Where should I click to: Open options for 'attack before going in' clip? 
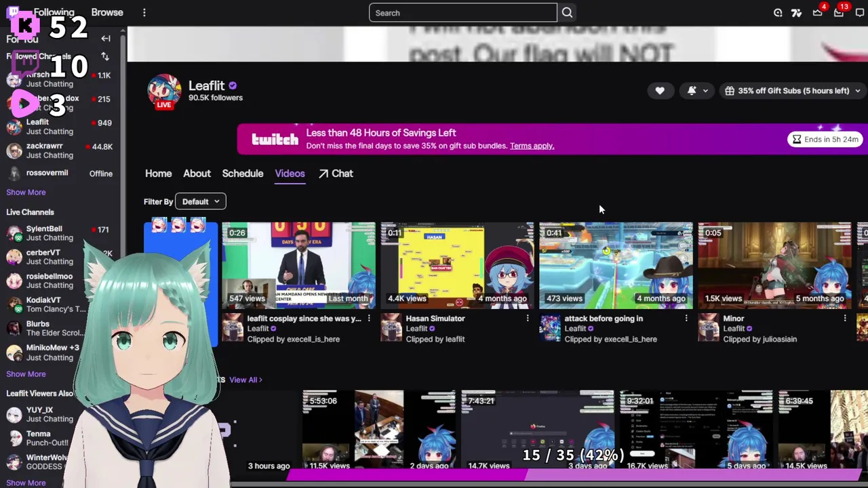[686, 319]
